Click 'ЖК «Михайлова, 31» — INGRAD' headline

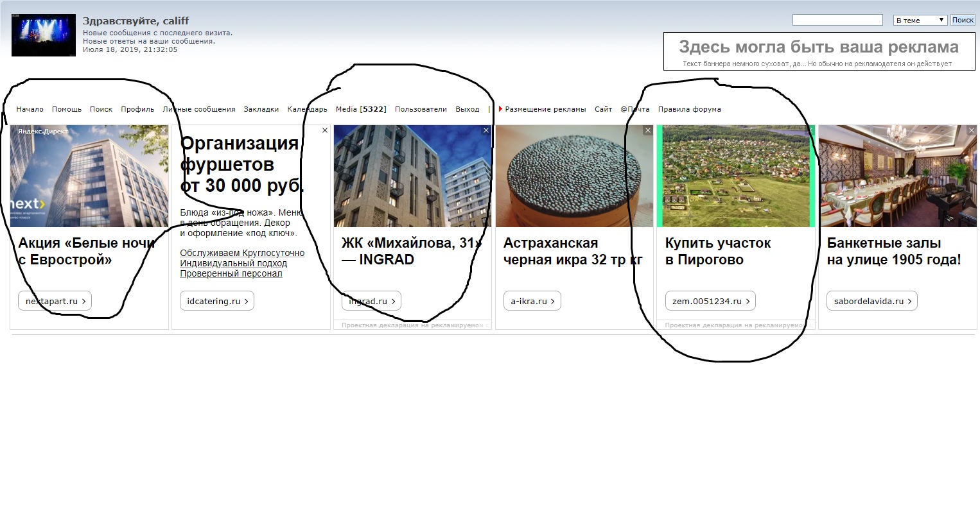click(412, 252)
